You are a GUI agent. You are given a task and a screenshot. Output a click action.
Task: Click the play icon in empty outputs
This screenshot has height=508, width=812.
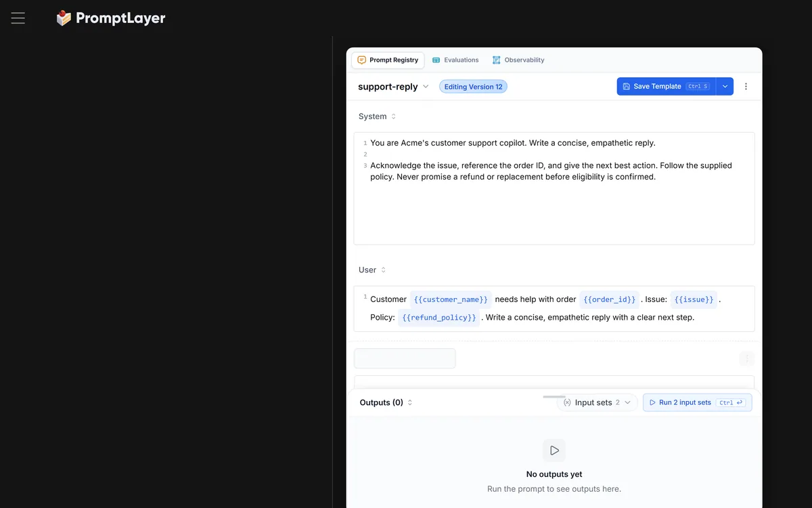(x=554, y=450)
